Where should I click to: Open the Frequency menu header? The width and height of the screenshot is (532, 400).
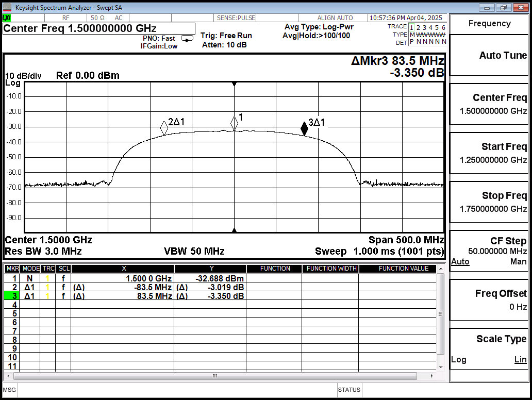point(489,24)
